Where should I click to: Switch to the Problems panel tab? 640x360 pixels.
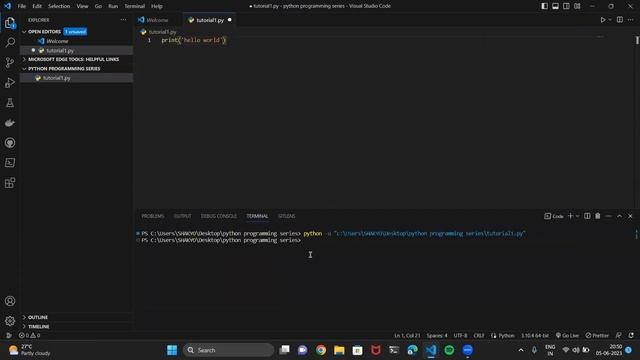[x=153, y=216]
